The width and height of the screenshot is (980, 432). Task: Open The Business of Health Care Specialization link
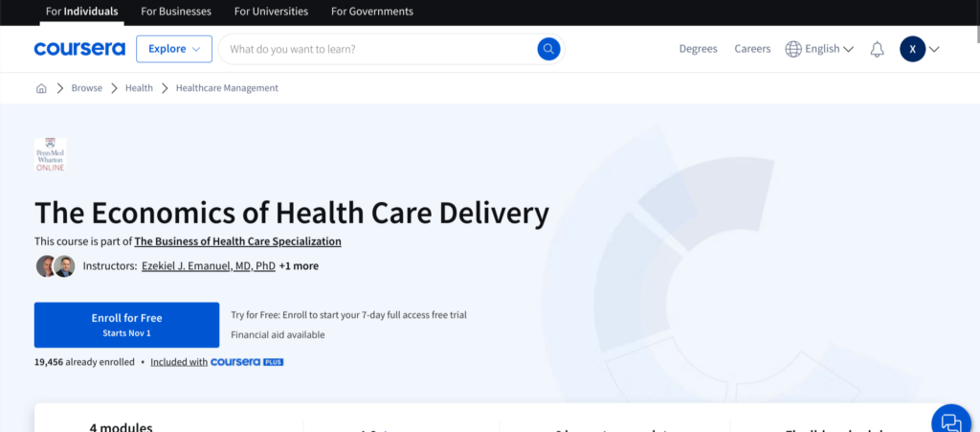(x=237, y=241)
